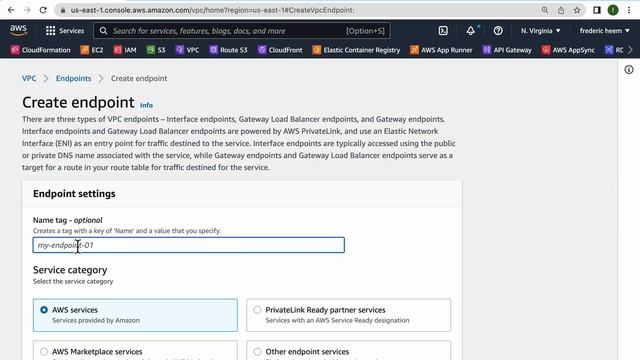Open the info panel circle icon
Image resolution: width=640 pixels, height=360 pixels.
tap(629, 70)
